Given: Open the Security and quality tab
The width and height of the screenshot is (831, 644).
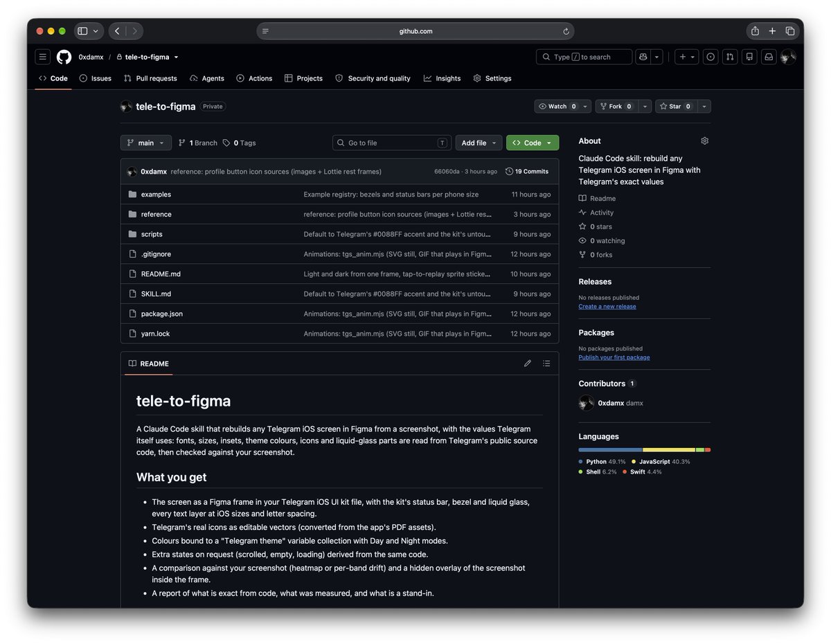Looking at the screenshot, I should [x=373, y=78].
